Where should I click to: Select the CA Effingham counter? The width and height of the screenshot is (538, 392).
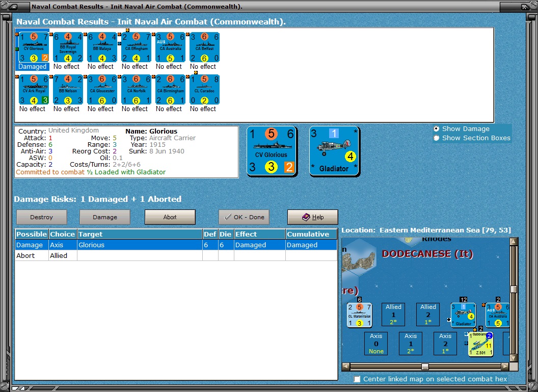tap(136, 47)
